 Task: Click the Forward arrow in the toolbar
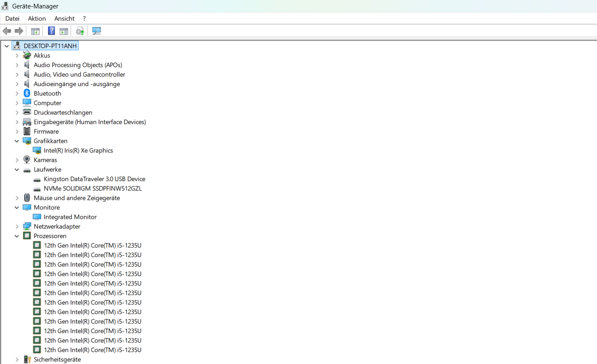click(x=19, y=31)
